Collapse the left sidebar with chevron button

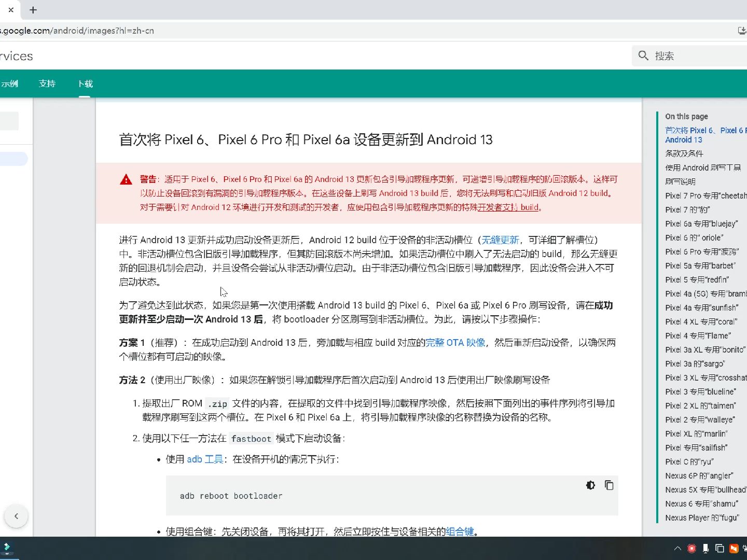(16, 516)
